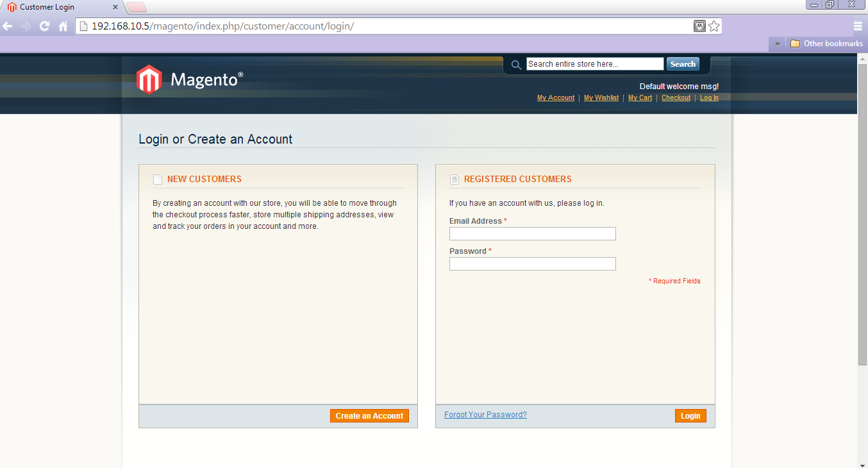Open My Wishlist link
868x468 pixels.
[601, 98]
